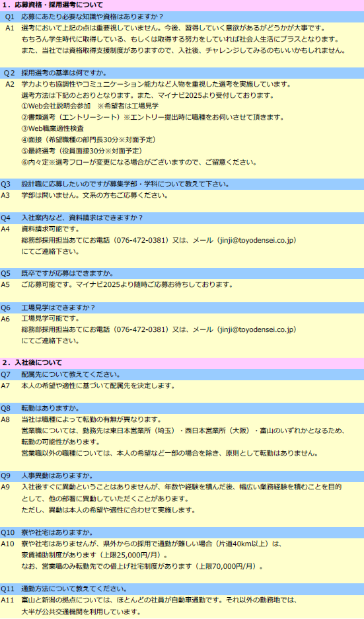Click the Q2 row on selection criteria
364x619 pixels.
coord(182,73)
